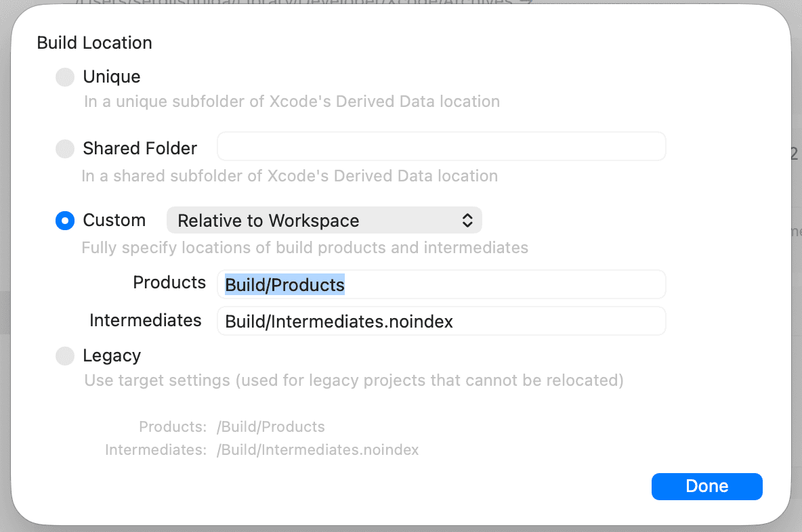Click the Build/Intermediates.noindex field

442,322
